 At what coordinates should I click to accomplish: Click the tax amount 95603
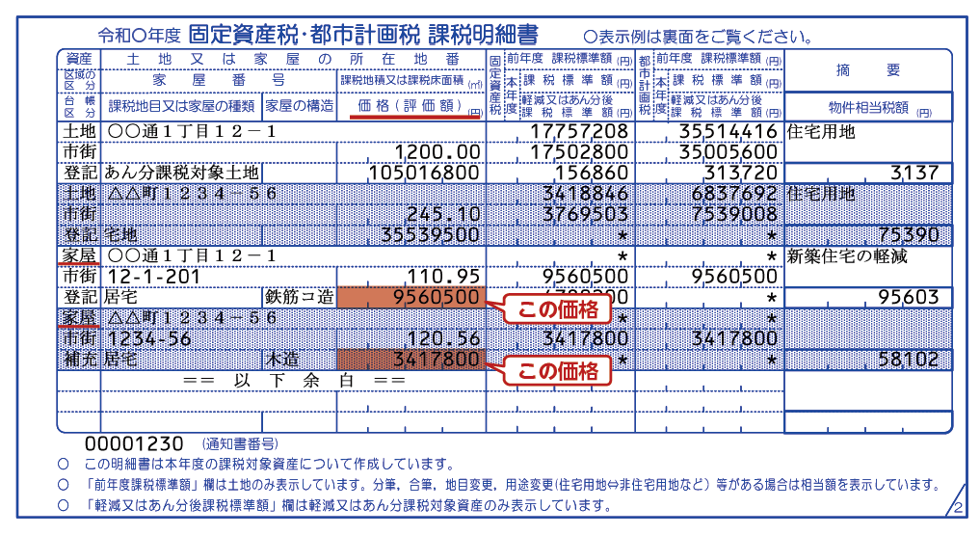pos(908,297)
